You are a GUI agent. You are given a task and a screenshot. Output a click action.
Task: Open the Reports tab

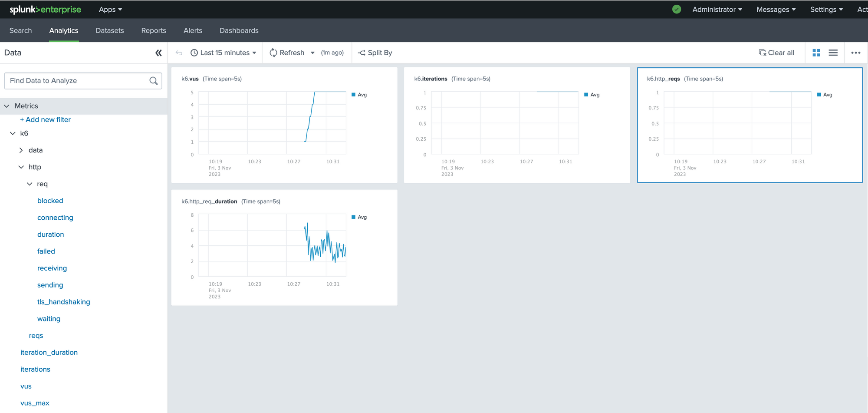(x=154, y=30)
